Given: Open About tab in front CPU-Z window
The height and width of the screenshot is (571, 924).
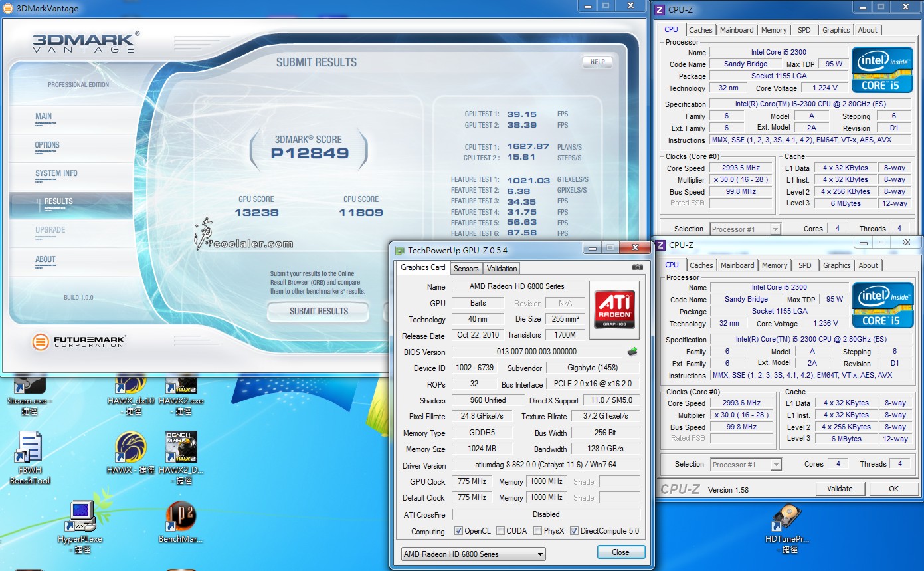Looking at the screenshot, I should click(868, 265).
